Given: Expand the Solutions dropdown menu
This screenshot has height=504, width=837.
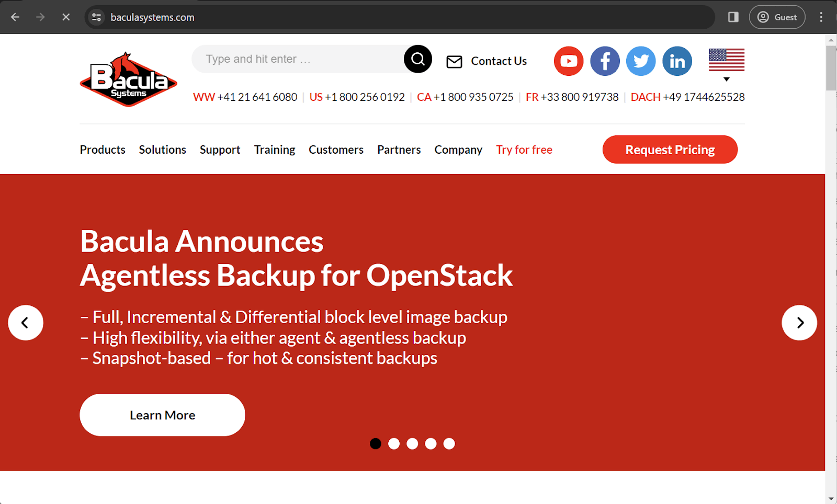Looking at the screenshot, I should 162,150.
